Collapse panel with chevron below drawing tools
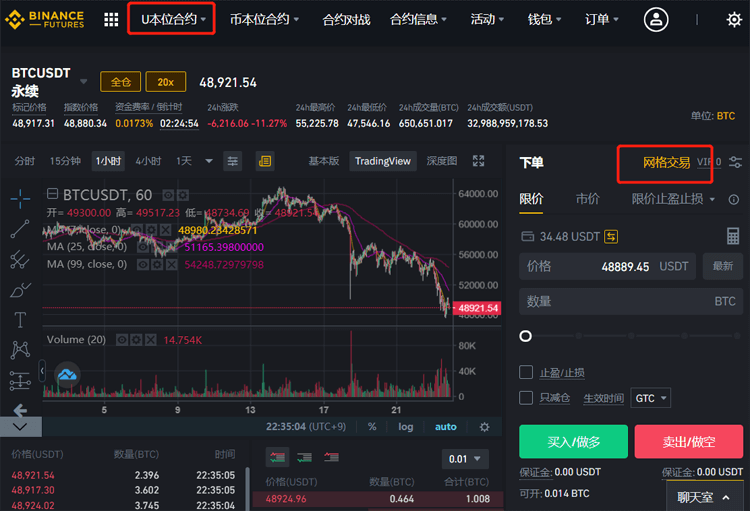Image resolution: width=750 pixels, height=511 pixels. tap(20, 426)
